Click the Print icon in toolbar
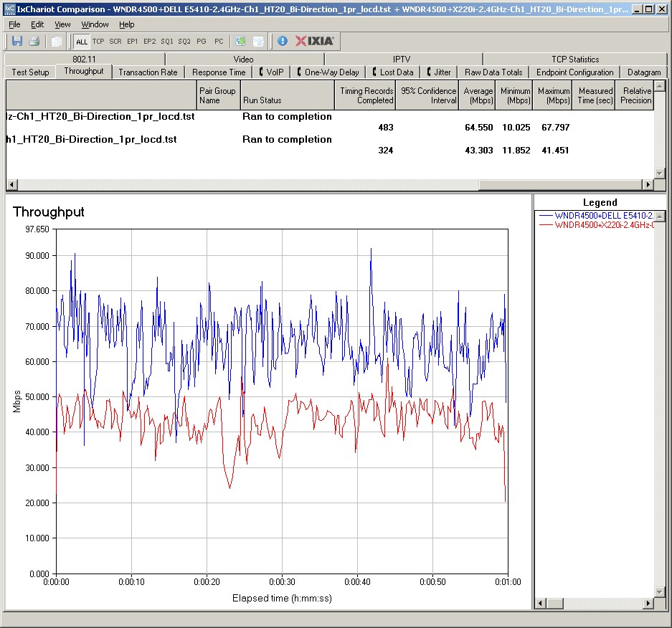This screenshot has width=672, height=628. [x=34, y=41]
